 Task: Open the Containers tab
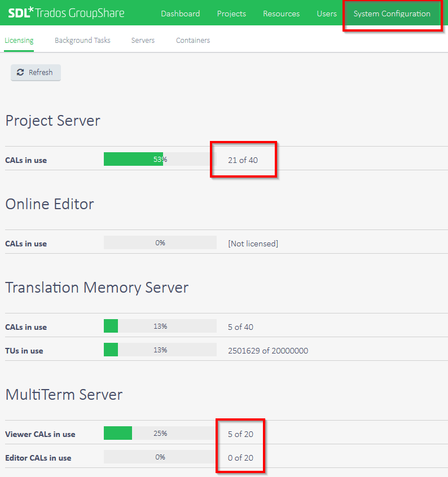click(193, 41)
